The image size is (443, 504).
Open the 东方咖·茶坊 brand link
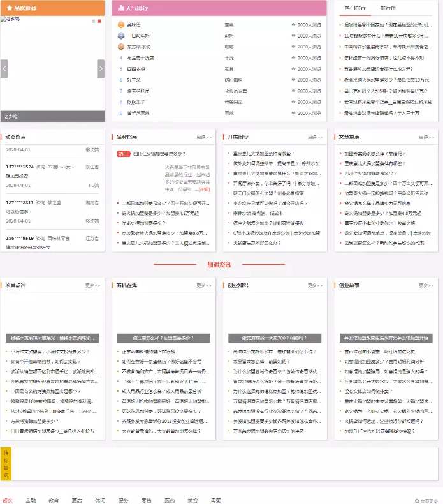point(139,47)
